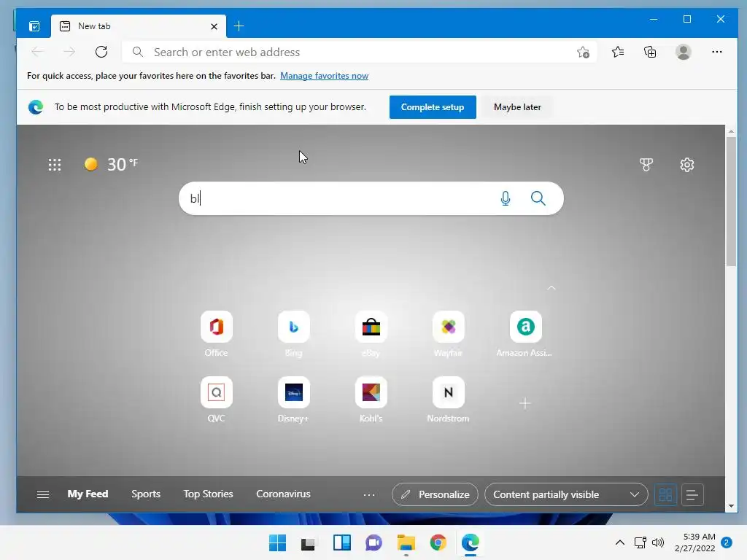Open the Amazon Assistant quick link
747x560 pixels.
[x=525, y=334]
